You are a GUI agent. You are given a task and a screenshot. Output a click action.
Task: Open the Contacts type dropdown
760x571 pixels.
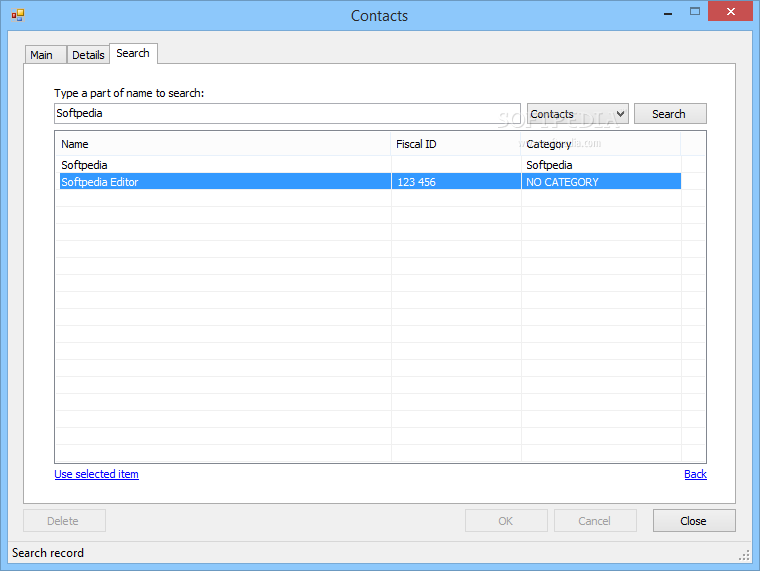(578, 114)
